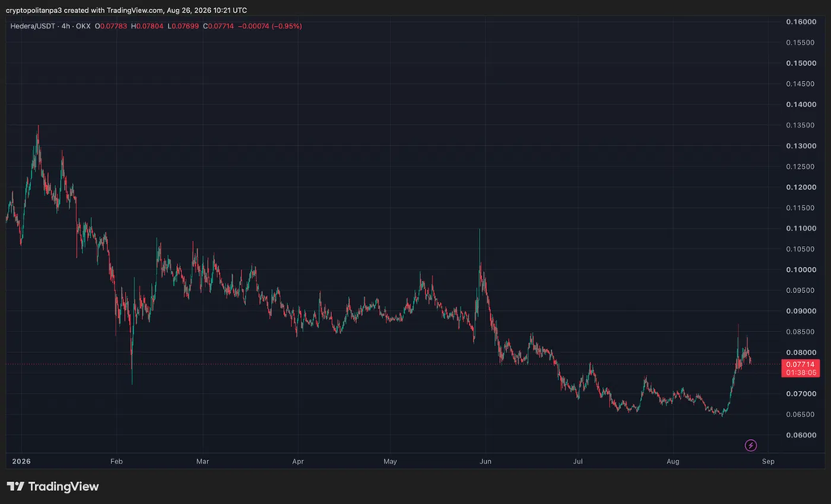Click the 0.06000 price scale label
831x504 pixels.
click(801, 435)
